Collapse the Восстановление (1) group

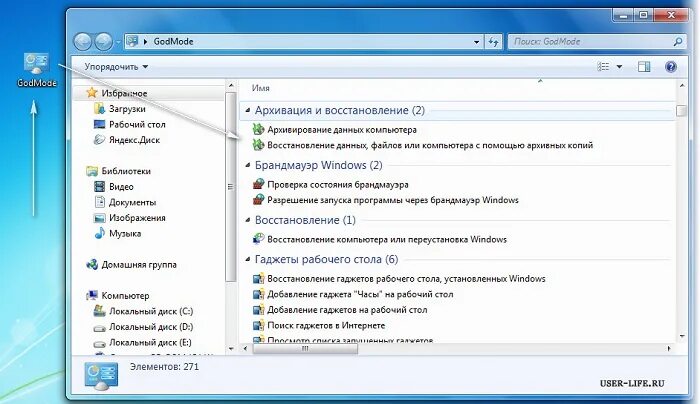pyautogui.click(x=247, y=220)
